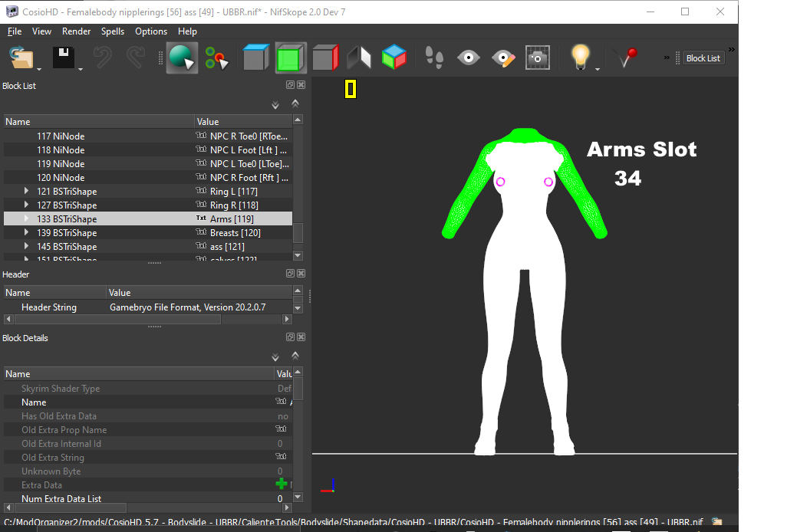Toggle the eye with pencil icon
797x532 pixels.
coord(503,58)
